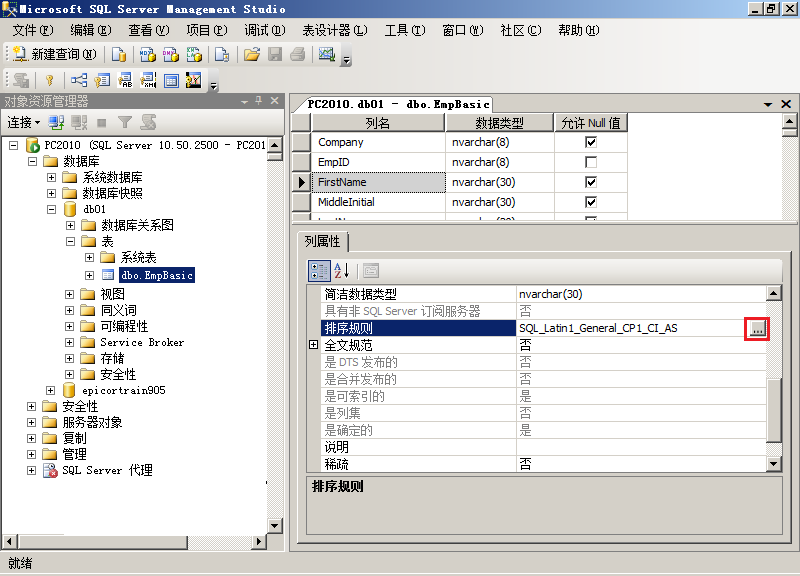
Task: Open the 查看(V) menu
Action: coord(148,30)
